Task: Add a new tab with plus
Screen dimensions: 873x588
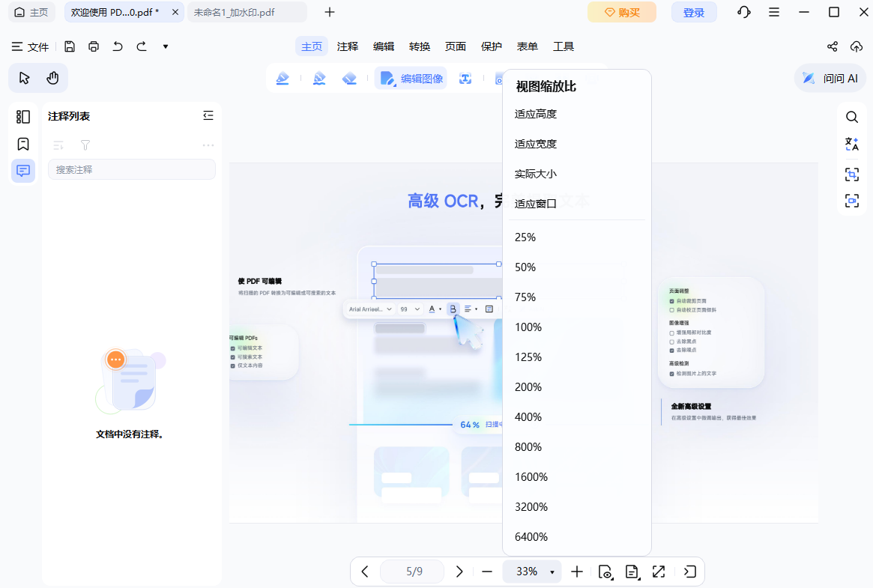Action: coord(330,12)
